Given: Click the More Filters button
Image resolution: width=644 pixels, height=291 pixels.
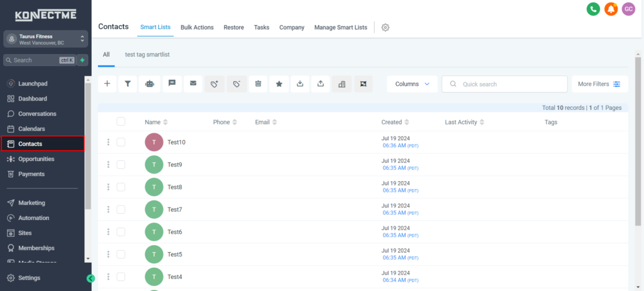Looking at the screenshot, I should 599,84.
